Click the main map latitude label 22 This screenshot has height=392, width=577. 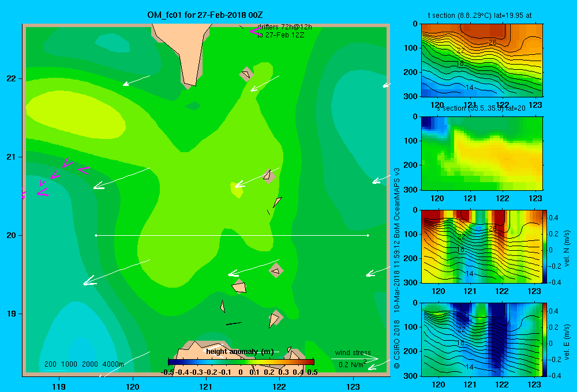click(x=11, y=78)
